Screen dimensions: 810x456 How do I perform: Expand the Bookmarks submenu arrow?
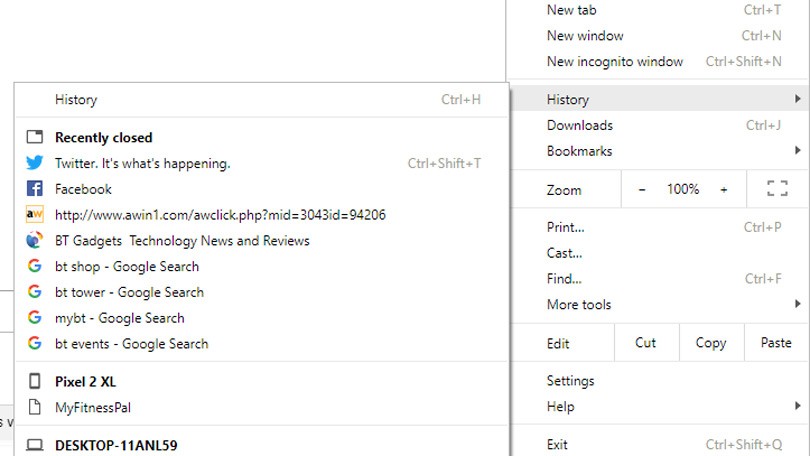[x=797, y=151]
